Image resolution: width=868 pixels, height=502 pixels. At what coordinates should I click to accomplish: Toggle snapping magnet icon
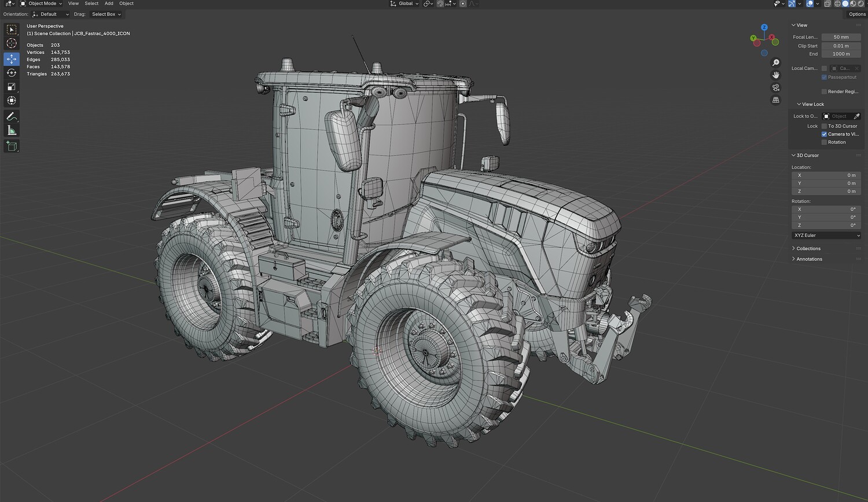click(x=440, y=3)
